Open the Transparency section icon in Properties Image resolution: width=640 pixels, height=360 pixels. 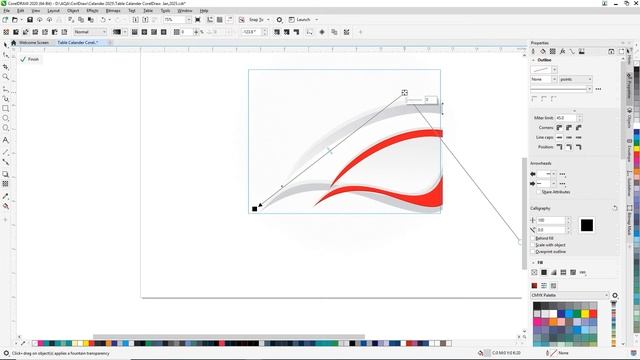pyautogui.click(x=553, y=51)
